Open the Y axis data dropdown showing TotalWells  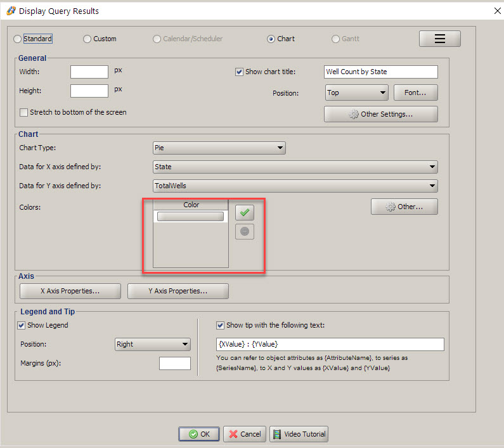point(295,186)
